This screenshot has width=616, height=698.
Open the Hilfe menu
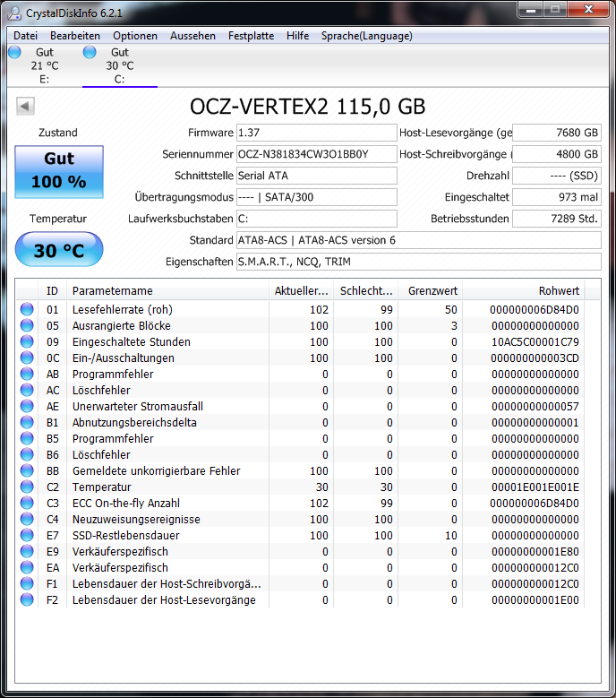click(297, 36)
